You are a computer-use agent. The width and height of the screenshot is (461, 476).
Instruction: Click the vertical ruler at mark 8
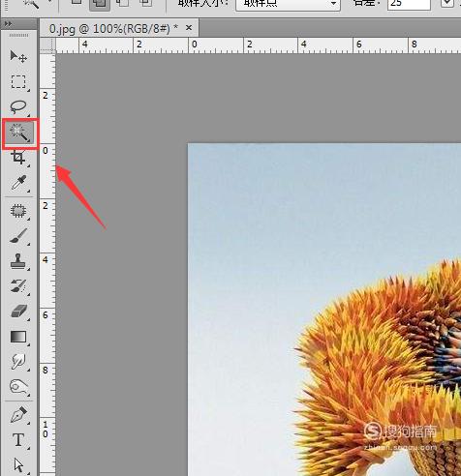coord(46,370)
